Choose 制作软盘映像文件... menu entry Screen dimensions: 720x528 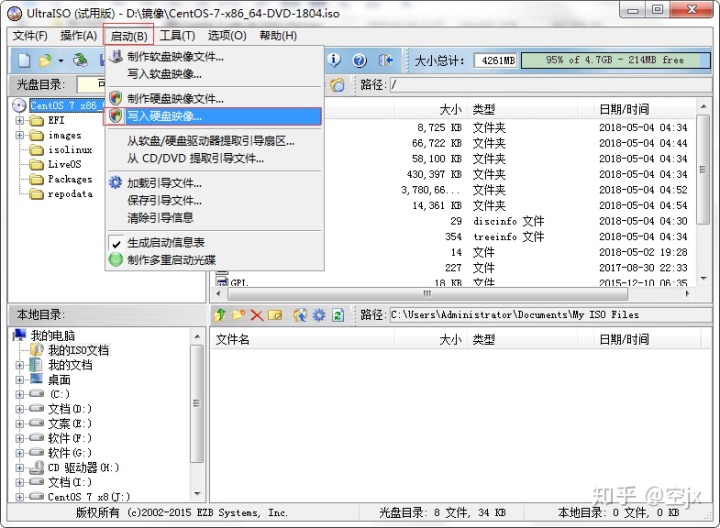pyautogui.click(x=214, y=57)
